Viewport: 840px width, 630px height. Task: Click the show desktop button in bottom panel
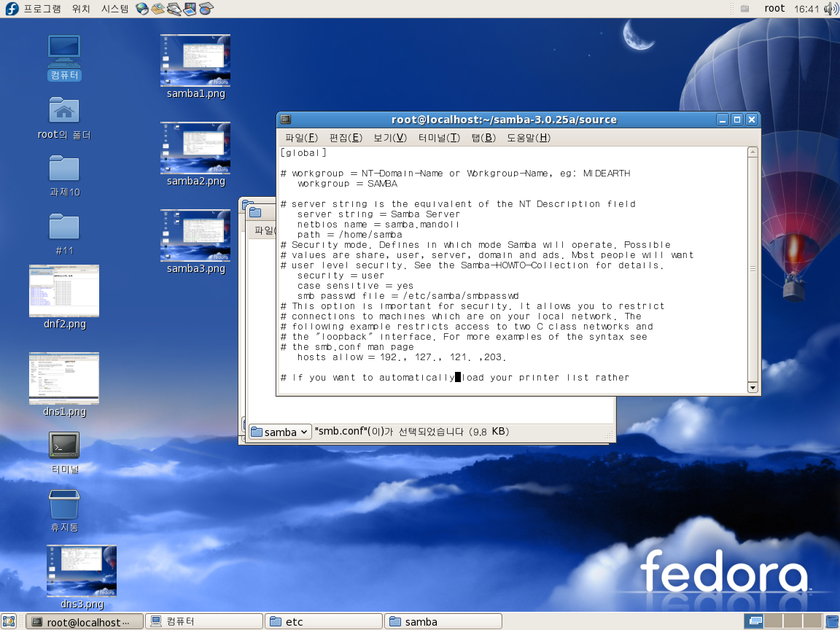(9, 621)
